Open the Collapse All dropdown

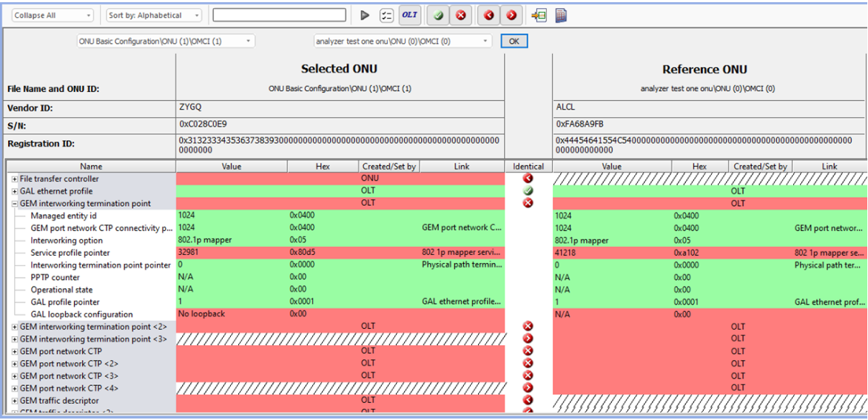pyautogui.click(x=52, y=15)
